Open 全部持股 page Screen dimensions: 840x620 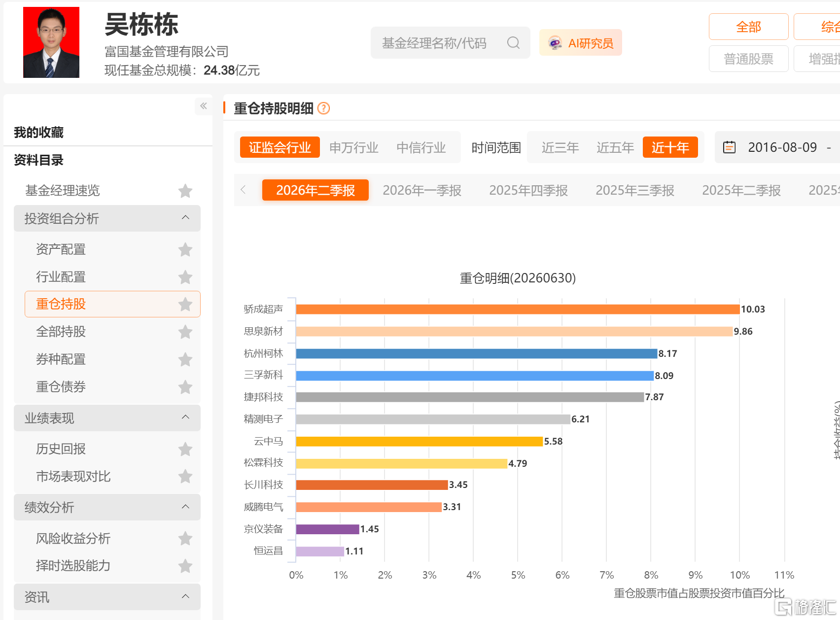61,332
